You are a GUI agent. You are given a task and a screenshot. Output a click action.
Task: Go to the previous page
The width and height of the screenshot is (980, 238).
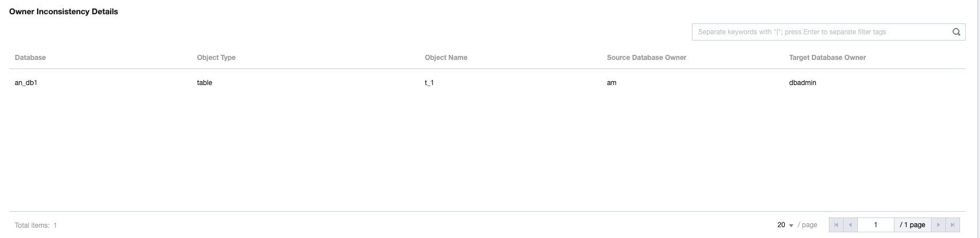850,225
